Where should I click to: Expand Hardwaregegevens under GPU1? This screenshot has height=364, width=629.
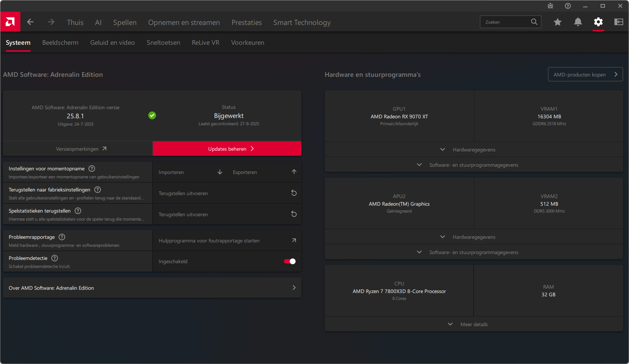474,150
